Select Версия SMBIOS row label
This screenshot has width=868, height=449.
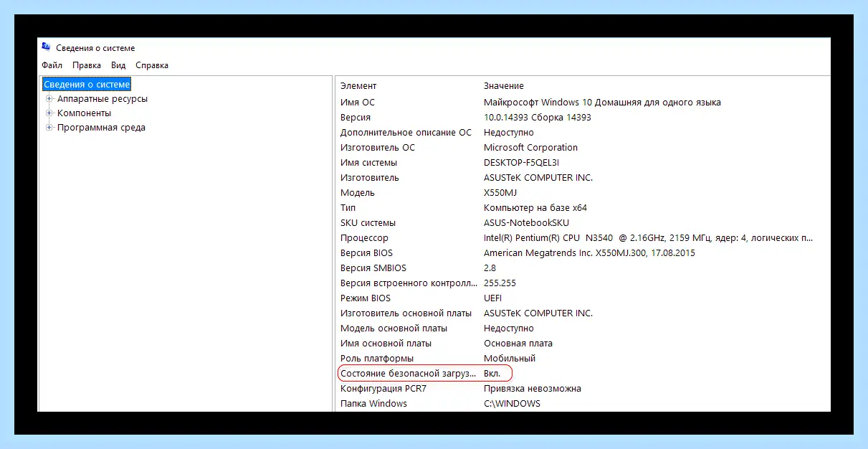point(373,268)
